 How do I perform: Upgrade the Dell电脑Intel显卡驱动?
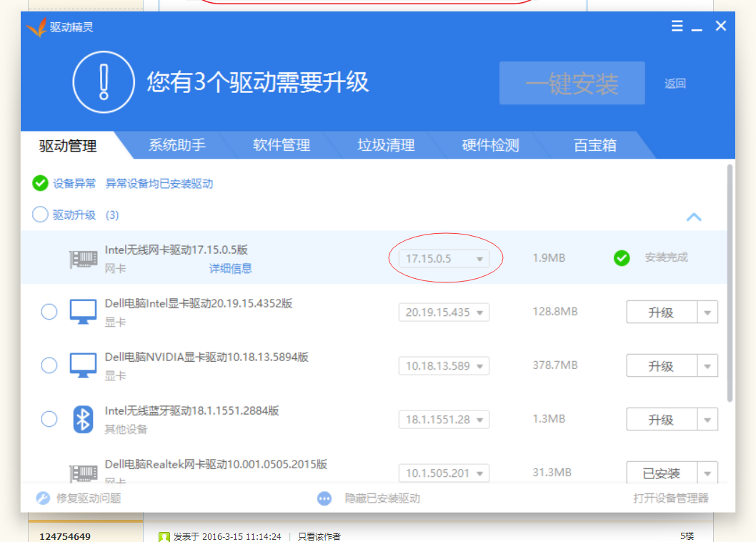pyautogui.click(x=662, y=312)
